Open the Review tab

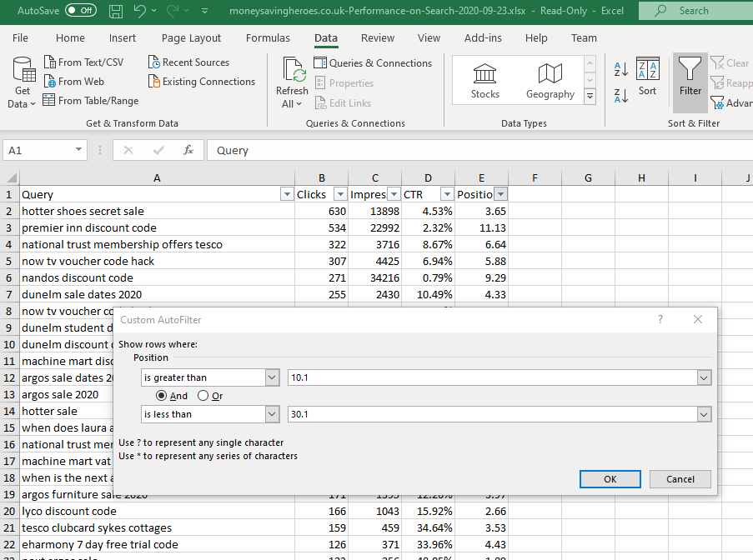(378, 37)
